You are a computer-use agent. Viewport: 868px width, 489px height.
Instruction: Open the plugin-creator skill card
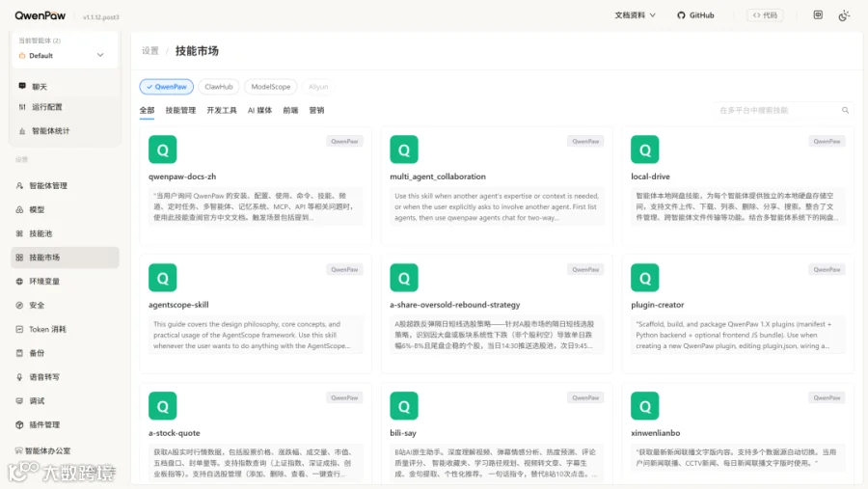[738, 313]
